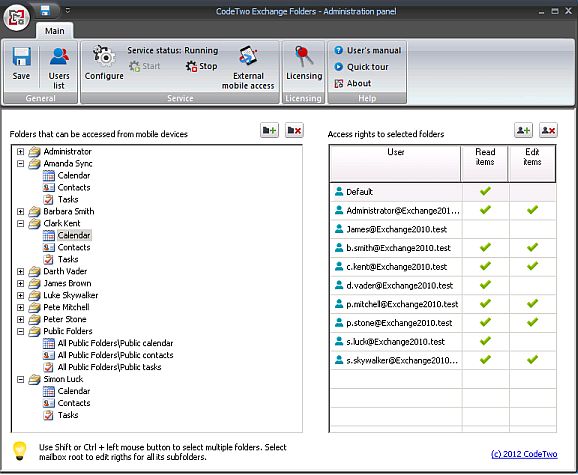
Task: Collapse the Amanda Sync folder node
Action: tap(21, 163)
